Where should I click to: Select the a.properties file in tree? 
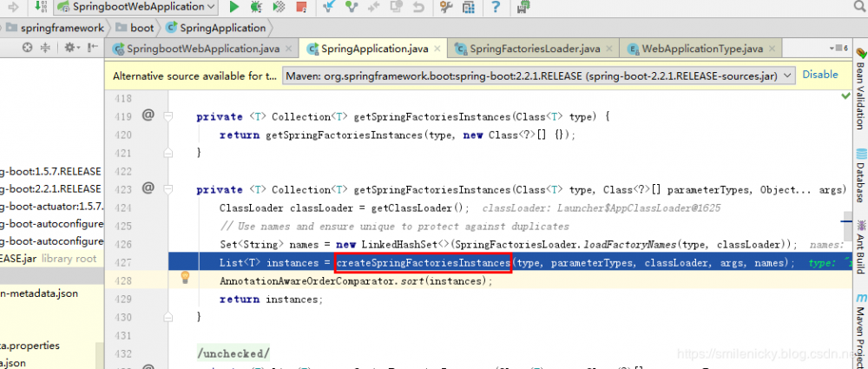[x=30, y=346]
